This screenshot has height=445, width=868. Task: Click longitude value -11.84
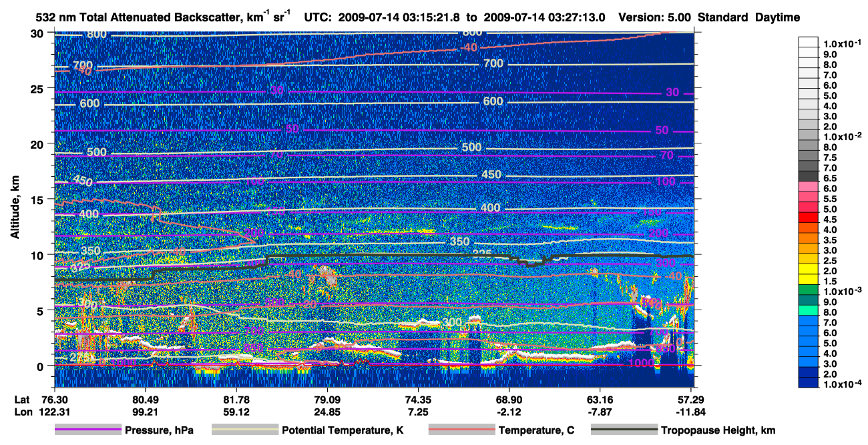[690, 411]
